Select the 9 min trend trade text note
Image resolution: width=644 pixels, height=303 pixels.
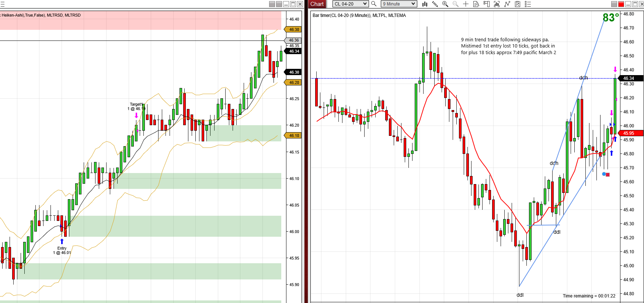click(x=508, y=46)
